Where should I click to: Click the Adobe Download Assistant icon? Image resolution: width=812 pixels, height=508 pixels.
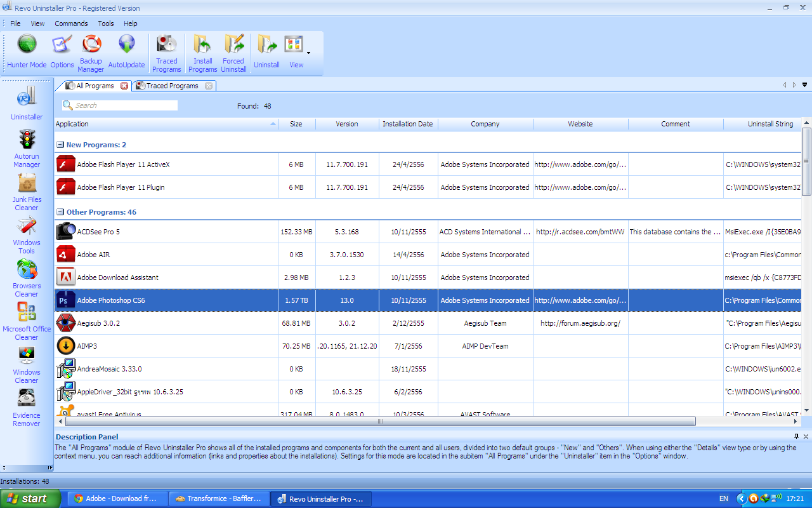66,277
